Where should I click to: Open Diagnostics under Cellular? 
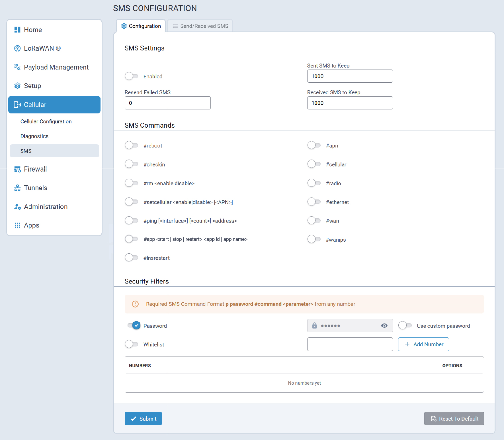34,136
